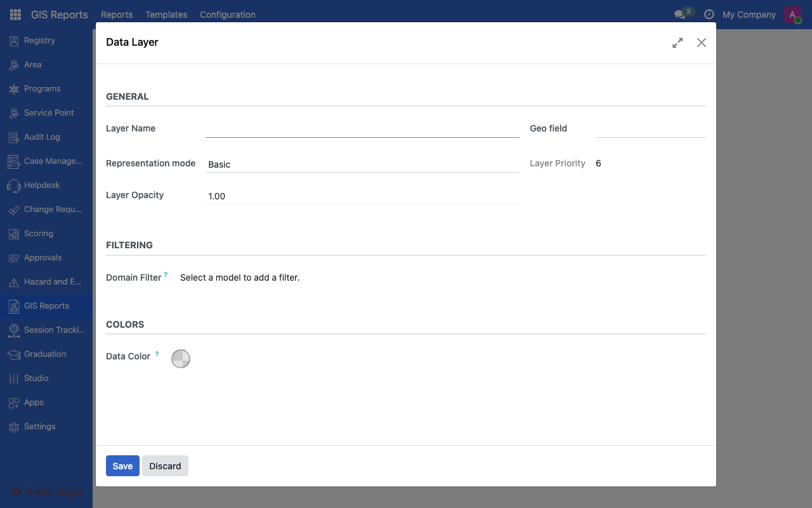Click the Change Request sidebar icon
This screenshot has height=508, width=812.
click(x=14, y=210)
